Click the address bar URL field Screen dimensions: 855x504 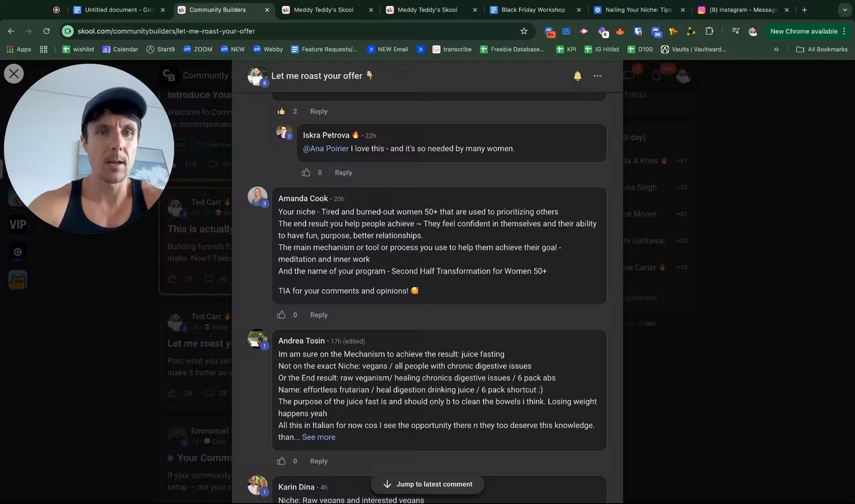(294, 31)
